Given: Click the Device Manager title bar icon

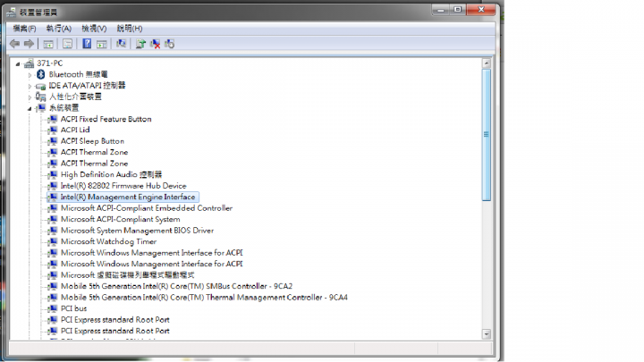Looking at the screenshot, I should [x=12, y=13].
